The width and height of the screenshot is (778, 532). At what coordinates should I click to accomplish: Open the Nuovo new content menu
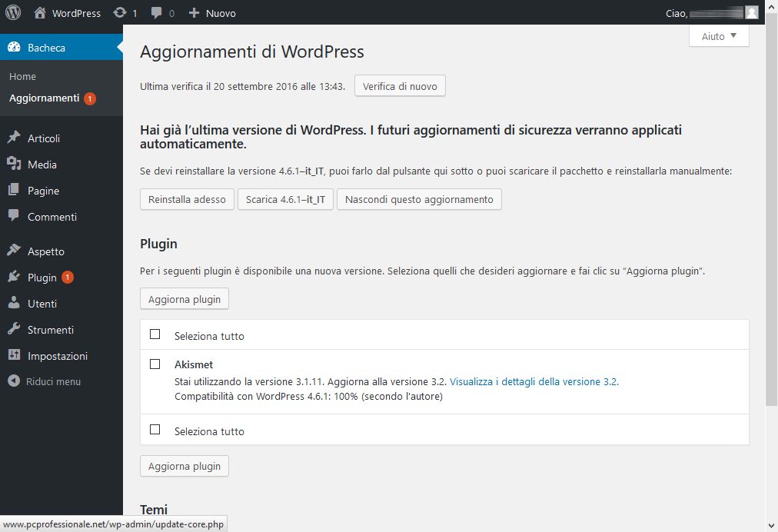[x=212, y=13]
